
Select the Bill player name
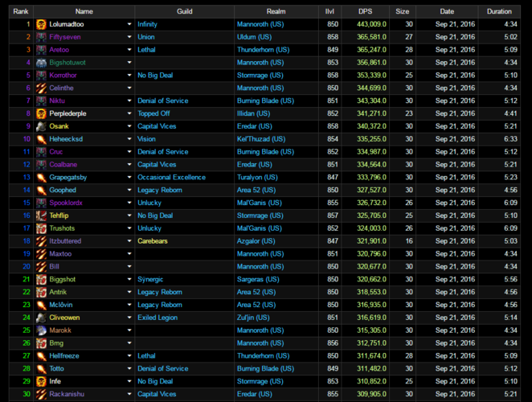point(54,267)
